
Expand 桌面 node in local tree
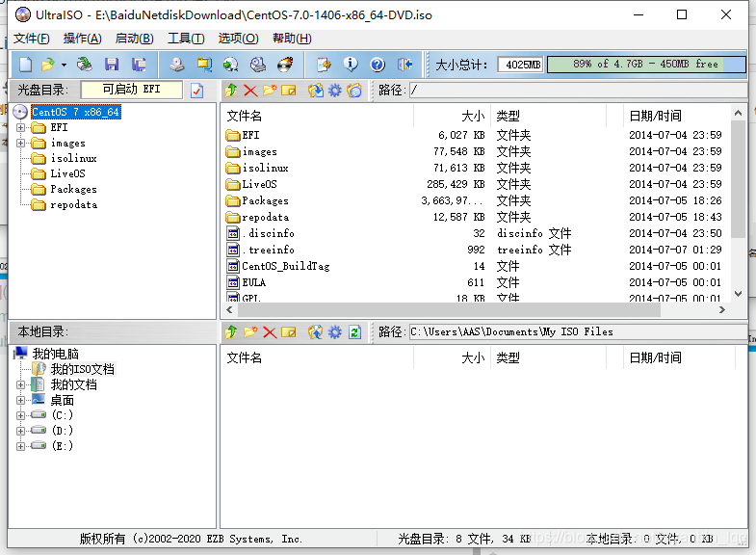tap(21, 400)
